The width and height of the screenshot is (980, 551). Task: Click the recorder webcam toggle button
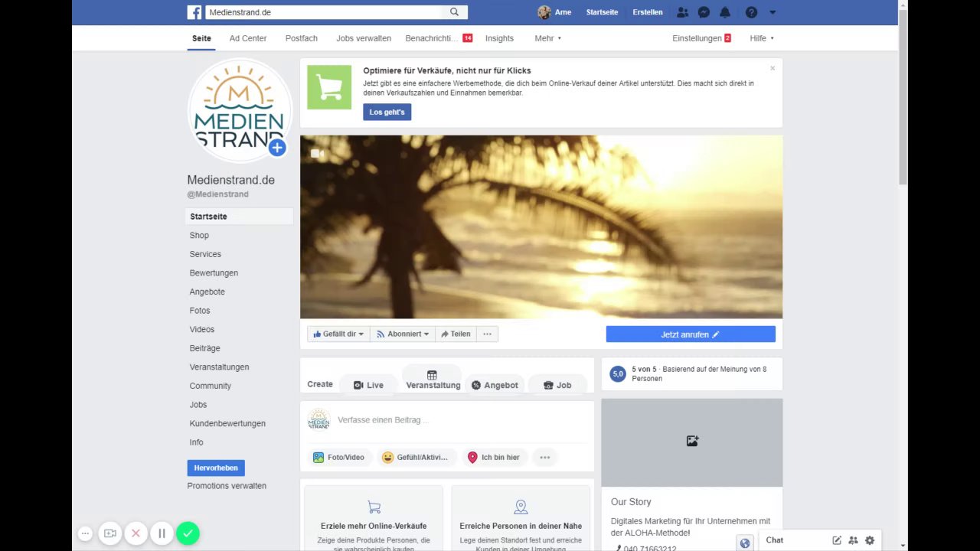(110, 533)
